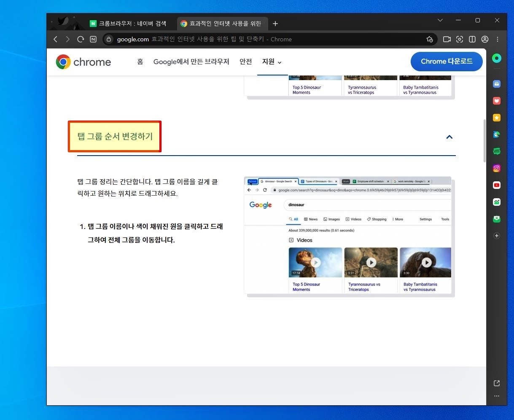
Task: Start a screen capture from toolbar
Action: [x=460, y=39]
